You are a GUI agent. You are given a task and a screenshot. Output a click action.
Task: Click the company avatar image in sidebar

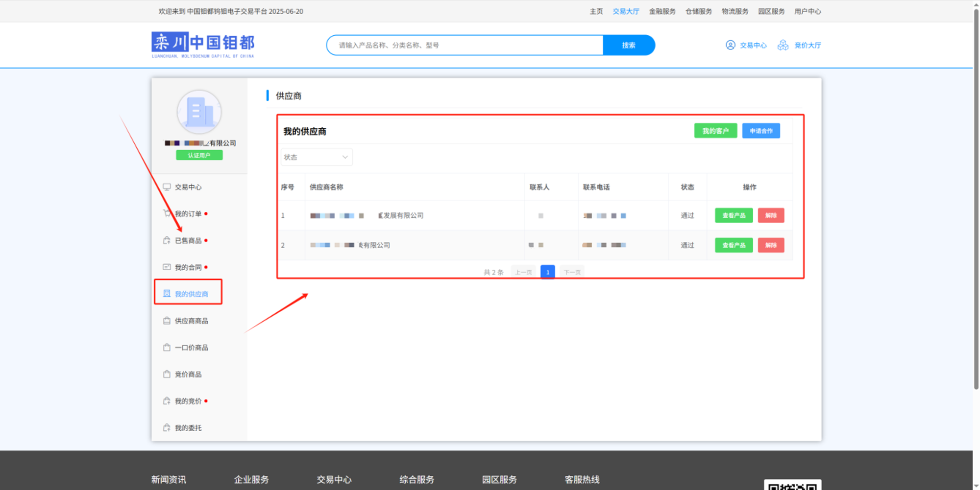pyautogui.click(x=199, y=112)
